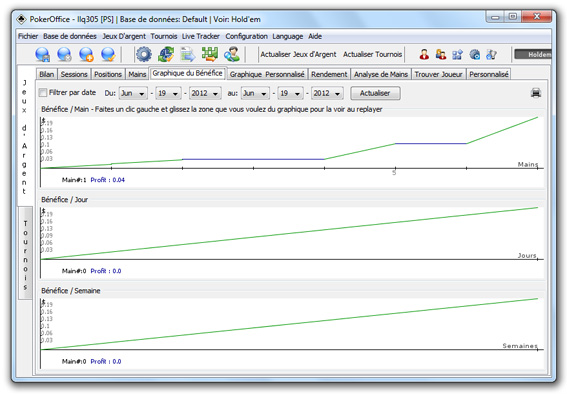Close the PokerOffice window
The width and height of the screenshot is (567, 394).
point(537,17)
